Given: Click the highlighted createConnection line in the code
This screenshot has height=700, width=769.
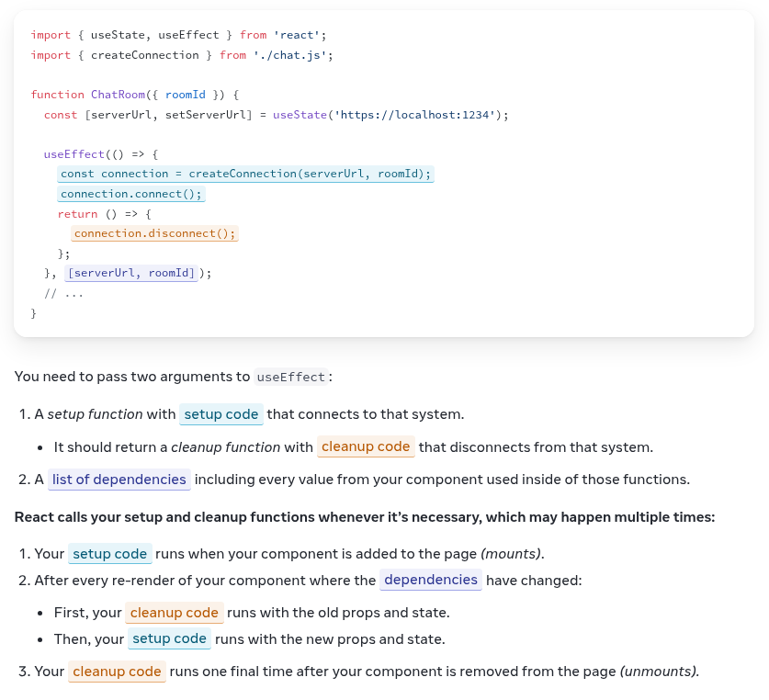Looking at the screenshot, I should pos(245,174).
